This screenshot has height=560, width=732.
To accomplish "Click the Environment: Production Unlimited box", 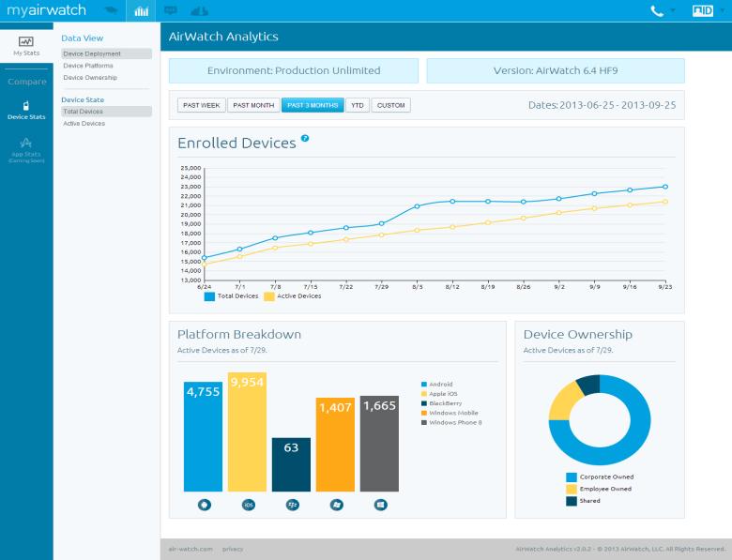I will tap(294, 71).
